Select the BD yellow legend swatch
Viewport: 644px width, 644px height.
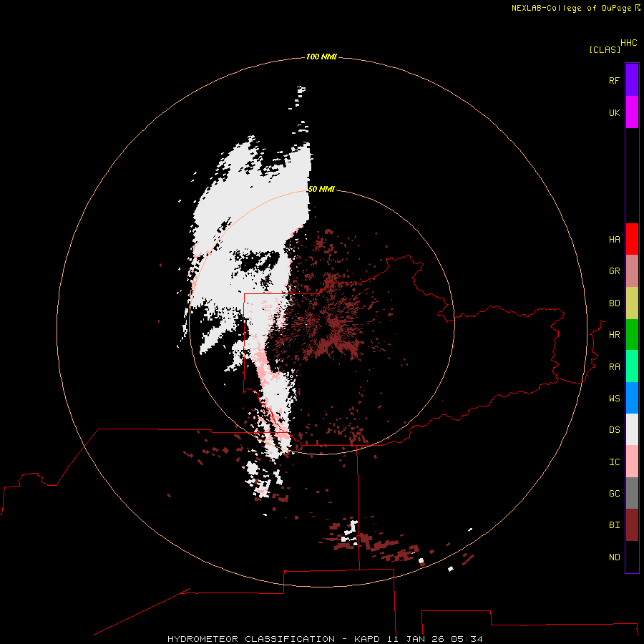tap(632, 303)
